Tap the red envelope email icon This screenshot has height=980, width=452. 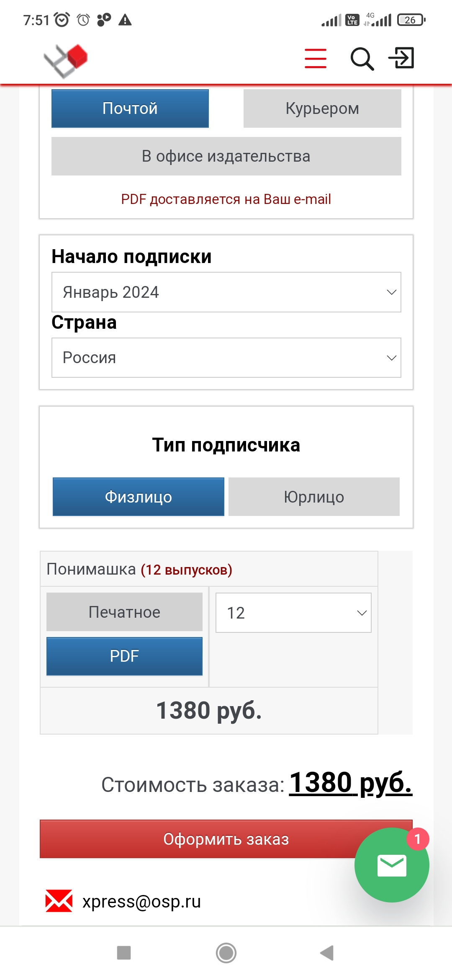coord(59,901)
